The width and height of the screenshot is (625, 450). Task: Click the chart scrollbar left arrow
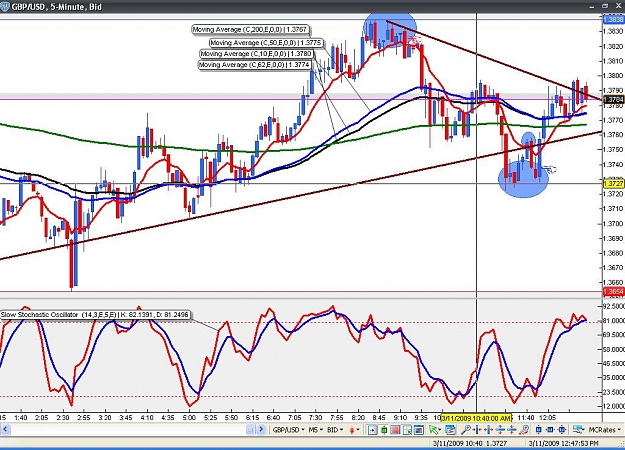(x=6, y=430)
